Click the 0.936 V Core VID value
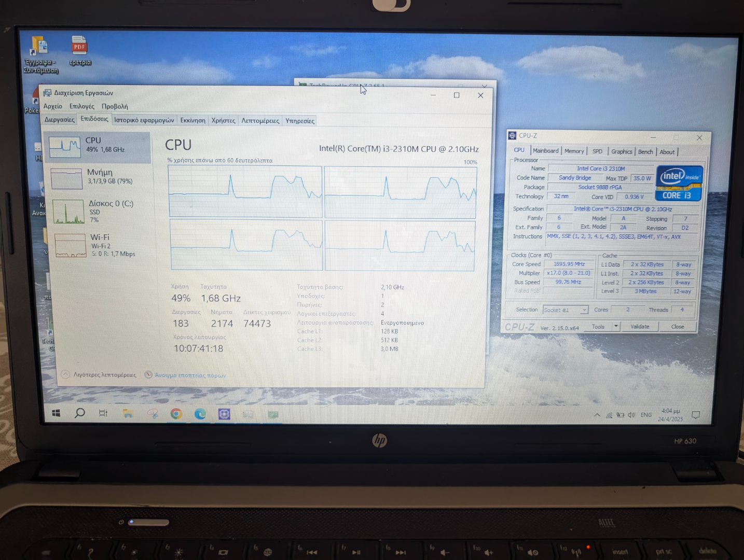 [x=635, y=197]
